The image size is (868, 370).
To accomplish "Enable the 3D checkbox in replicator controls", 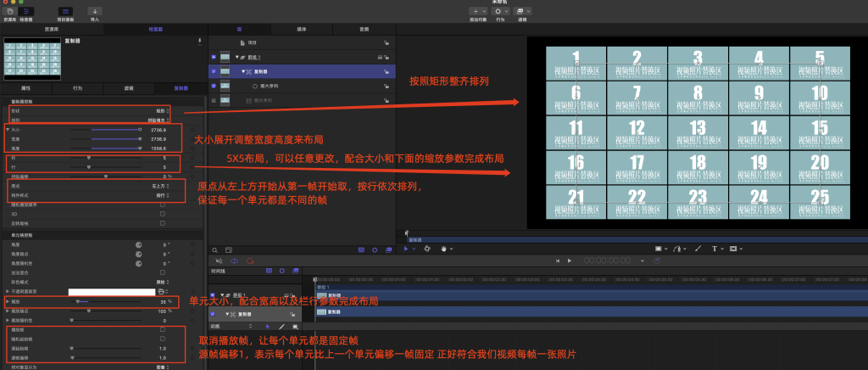I will pos(163,213).
